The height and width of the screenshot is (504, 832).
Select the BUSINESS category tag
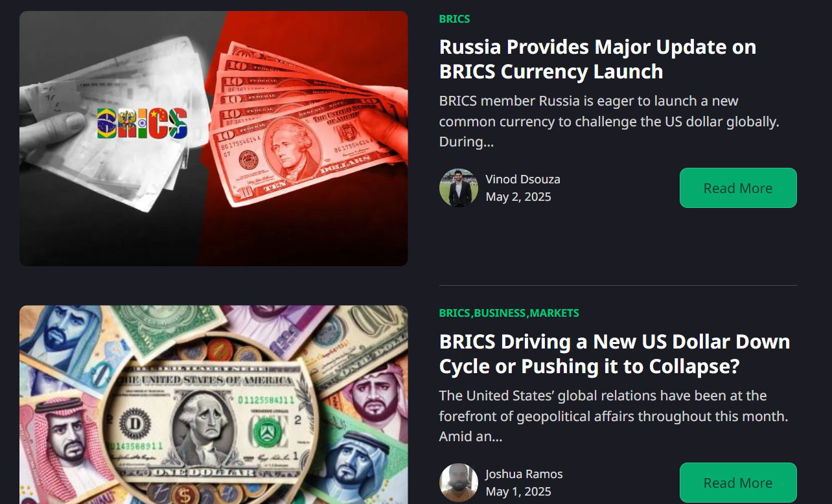(500, 313)
